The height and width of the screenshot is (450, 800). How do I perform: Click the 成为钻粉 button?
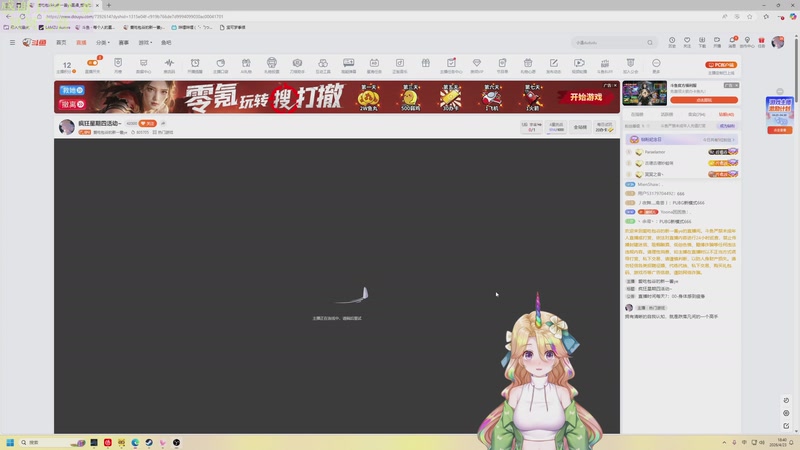(x=727, y=126)
